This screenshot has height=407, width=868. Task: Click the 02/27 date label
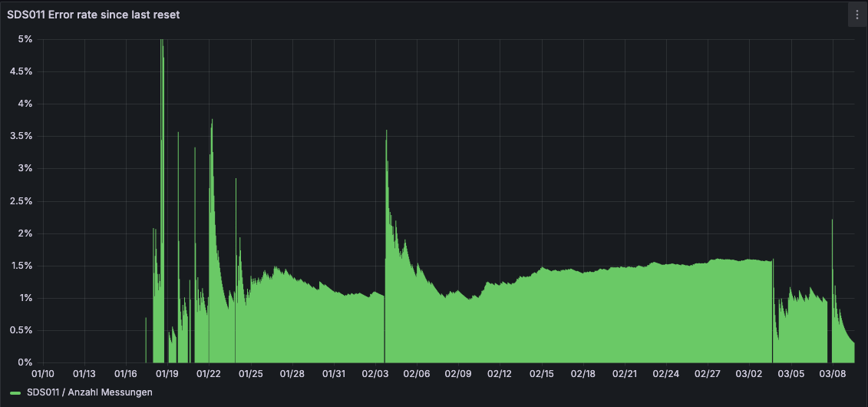[x=708, y=374]
